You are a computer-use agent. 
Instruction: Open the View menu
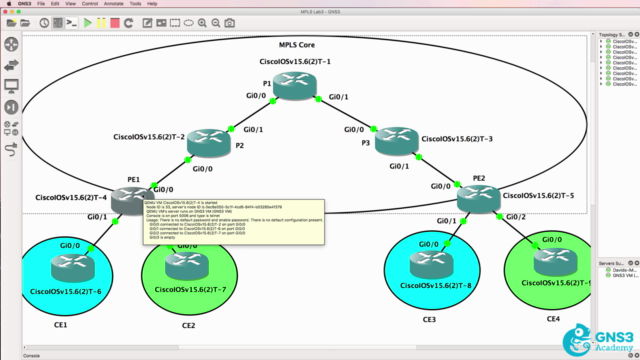point(71,4)
